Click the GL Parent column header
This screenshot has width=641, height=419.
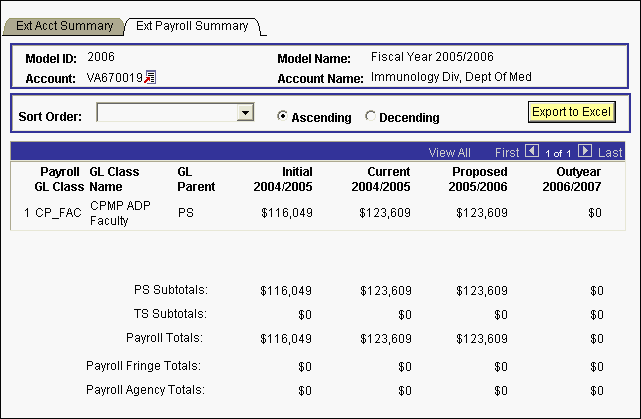[191, 179]
